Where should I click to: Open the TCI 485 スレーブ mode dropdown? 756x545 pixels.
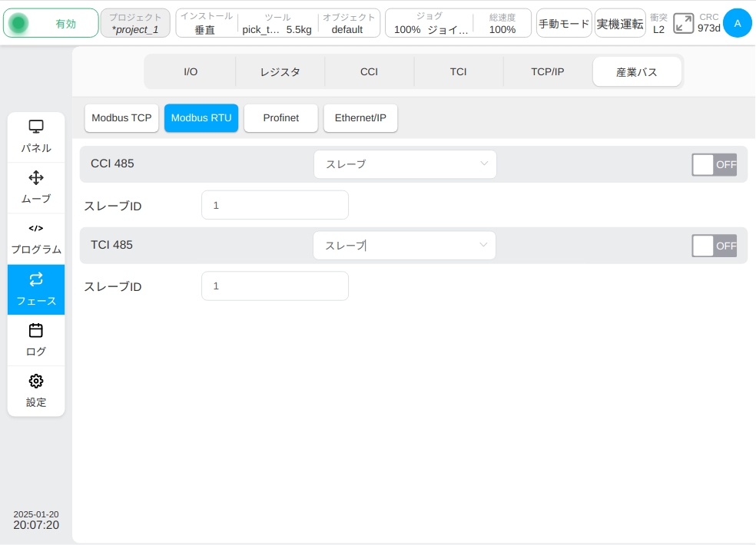[x=405, y=246]
